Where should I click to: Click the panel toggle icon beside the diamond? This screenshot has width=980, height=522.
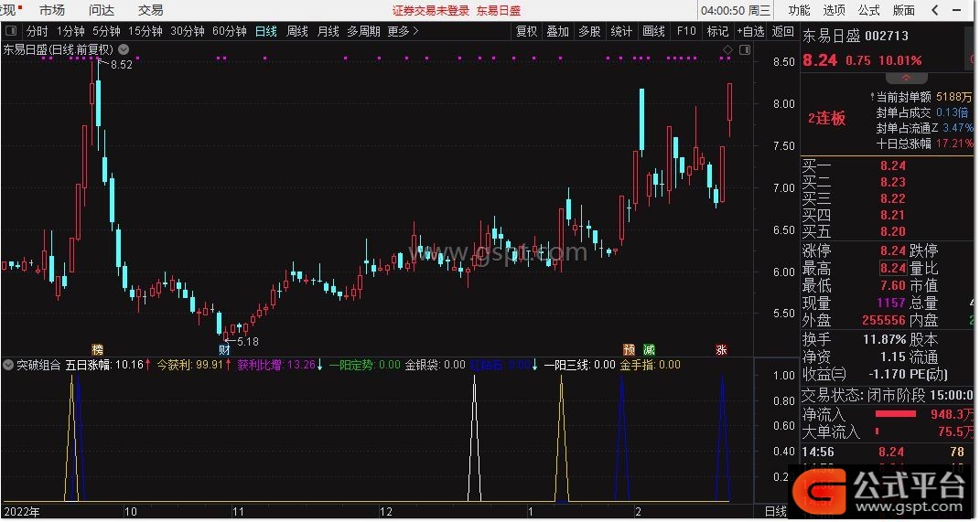click(x=744, y=50)
